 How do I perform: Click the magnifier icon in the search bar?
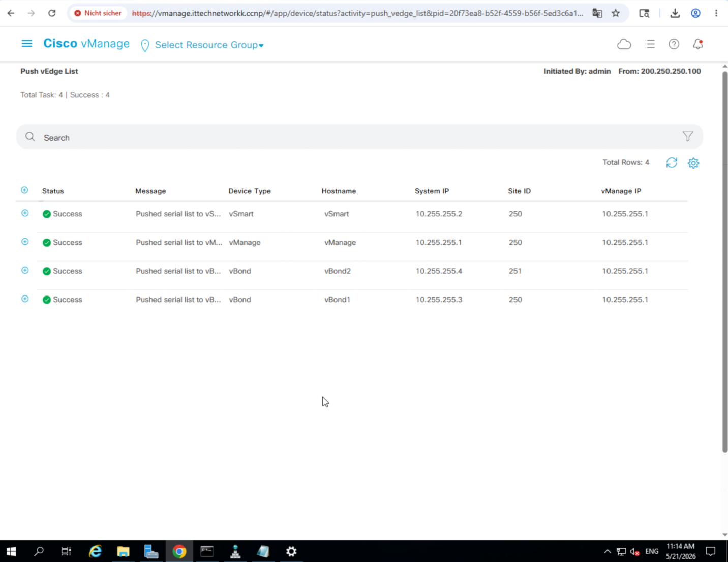click(30, 137)
